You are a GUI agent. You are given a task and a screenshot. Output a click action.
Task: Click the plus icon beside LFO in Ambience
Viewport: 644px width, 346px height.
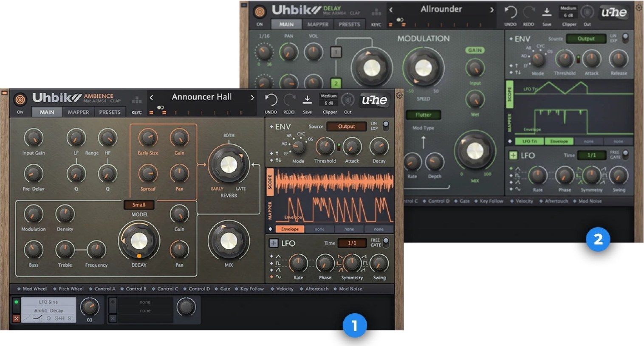point(274,243)
